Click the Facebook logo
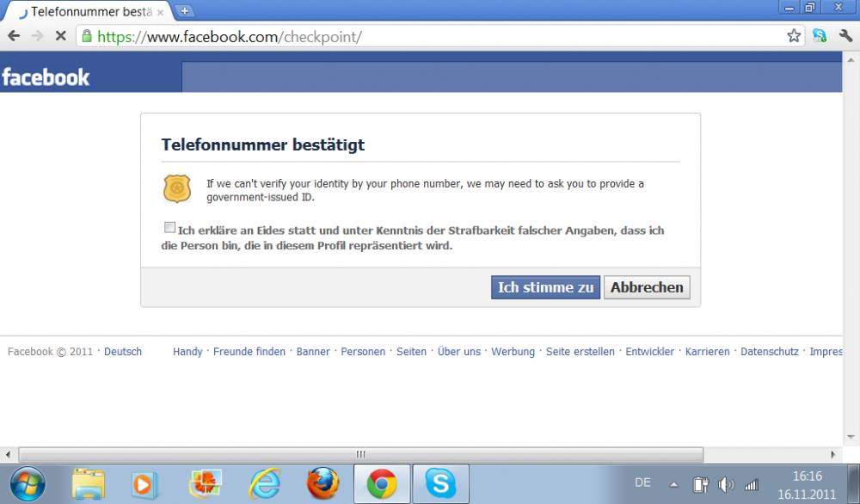 [46, 77]
